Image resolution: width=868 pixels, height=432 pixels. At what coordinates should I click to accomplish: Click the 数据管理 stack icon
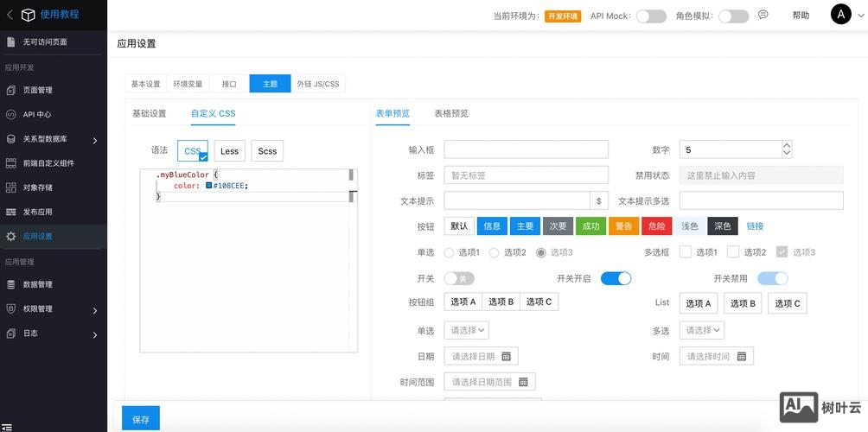click(11, 284)
